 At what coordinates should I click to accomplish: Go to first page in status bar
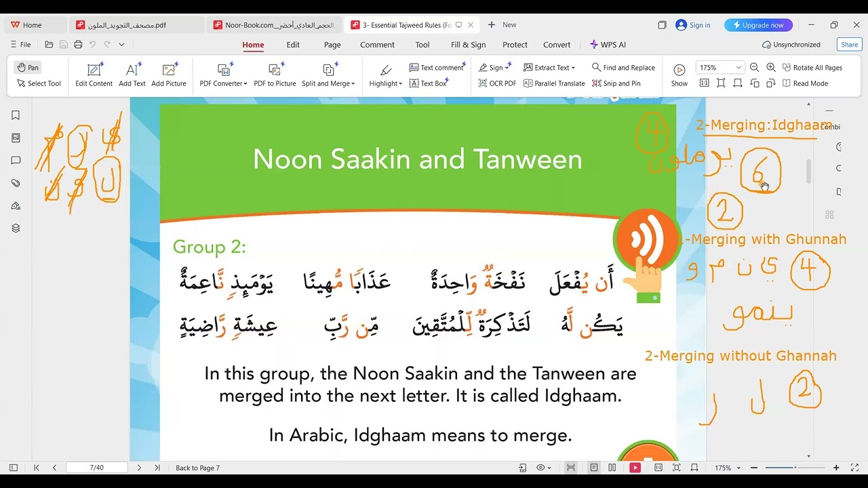coord(37,468)
